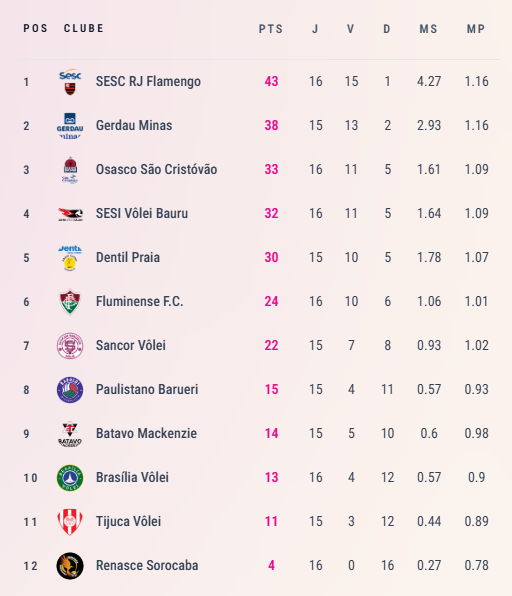Select the MP column header
The image size is (512, 596).
coord(476,29)
